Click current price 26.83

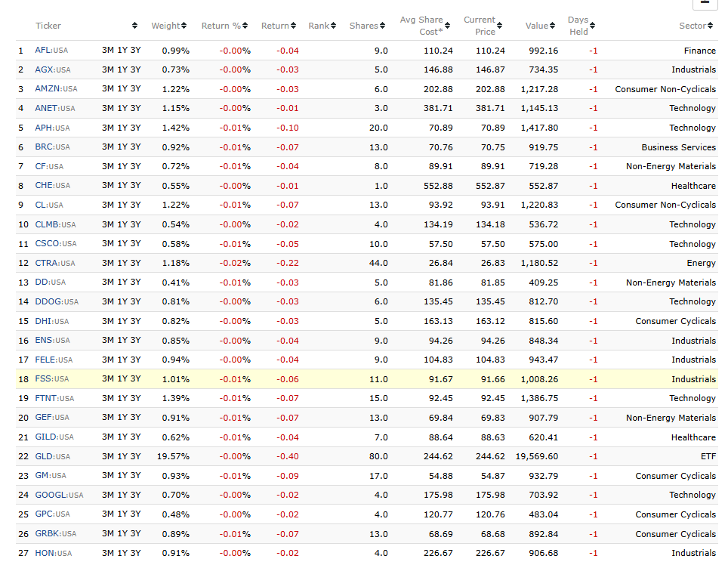[x=493, y=263]
